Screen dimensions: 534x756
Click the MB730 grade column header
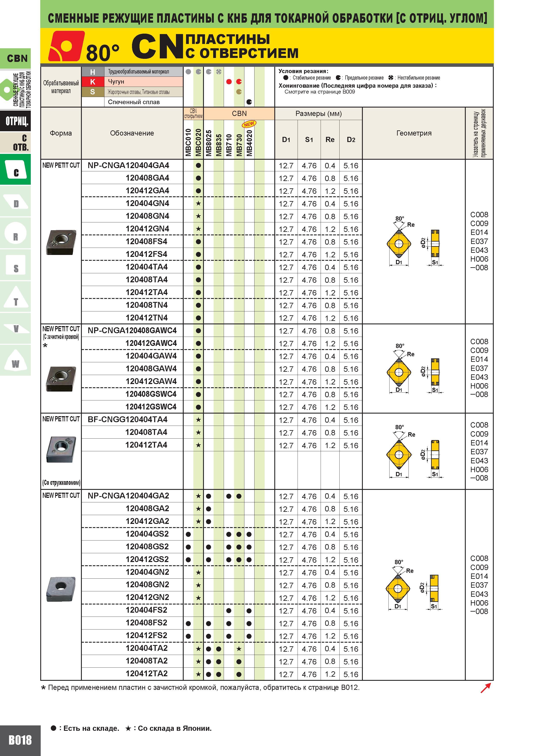[239, 145]
